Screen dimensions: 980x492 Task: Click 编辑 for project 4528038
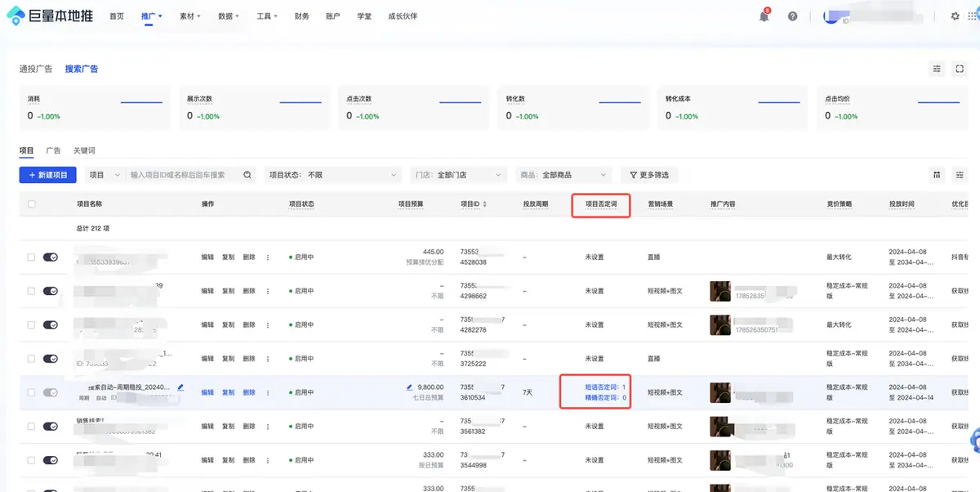coord(208,257)
